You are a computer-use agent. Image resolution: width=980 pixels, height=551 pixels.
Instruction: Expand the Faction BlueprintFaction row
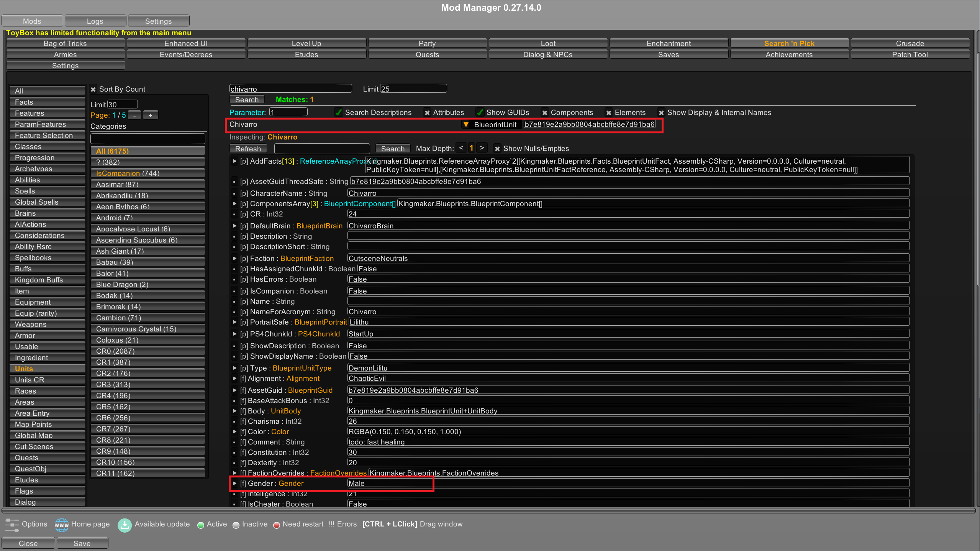pyautogui.click(x=234, y=259)
